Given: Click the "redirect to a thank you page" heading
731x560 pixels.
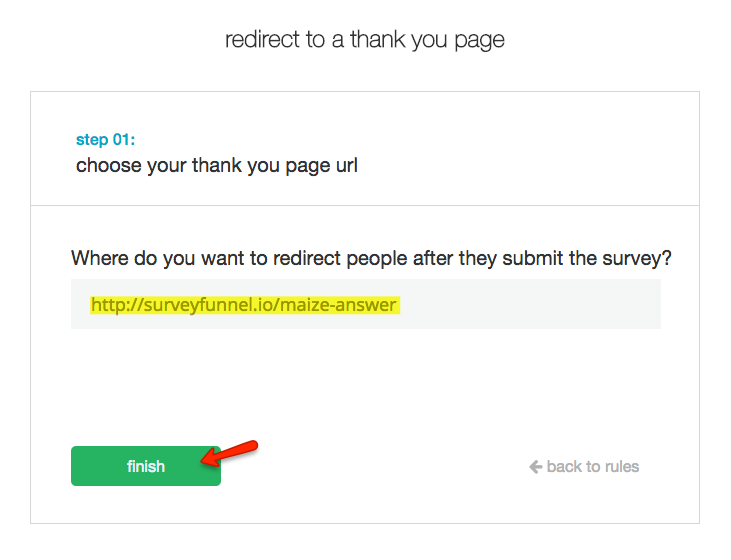Looking at the screenshot, I should [365, 40].
